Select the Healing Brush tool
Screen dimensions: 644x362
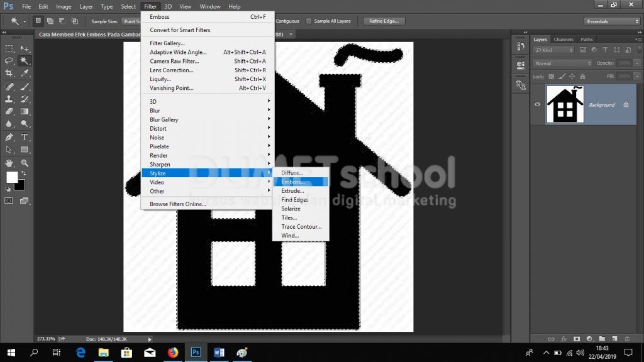[9, 87]
